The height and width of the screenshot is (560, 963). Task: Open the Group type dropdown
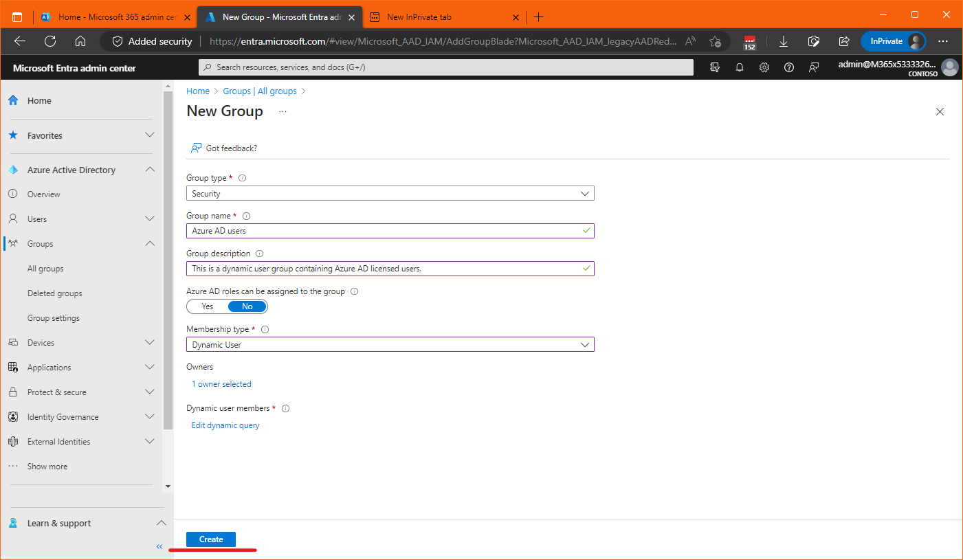(390, 194)
